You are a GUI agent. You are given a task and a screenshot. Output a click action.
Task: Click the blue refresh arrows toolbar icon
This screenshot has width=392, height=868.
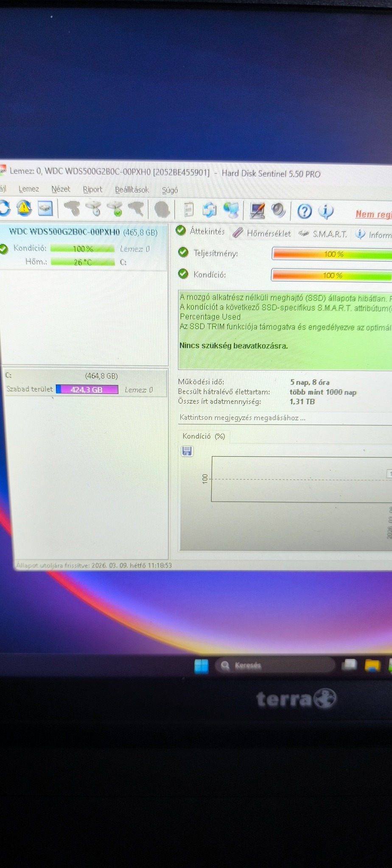[x=210, y=209]
